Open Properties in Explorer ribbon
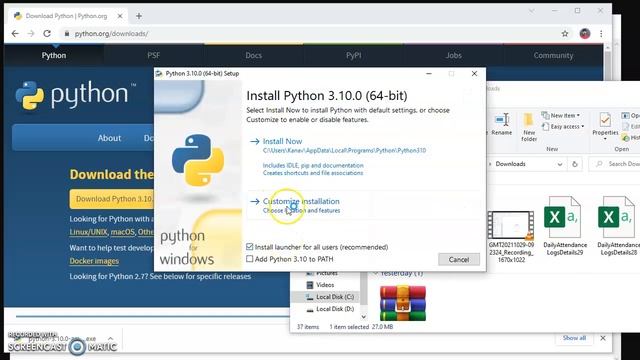640x360 pixels. [605, 127]
